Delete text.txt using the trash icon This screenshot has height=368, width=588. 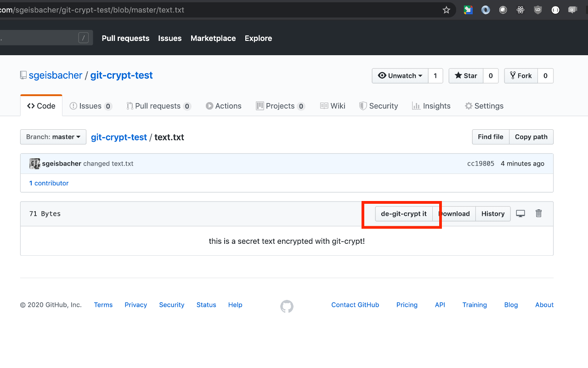pyautogui.click(x=538, y=213)
